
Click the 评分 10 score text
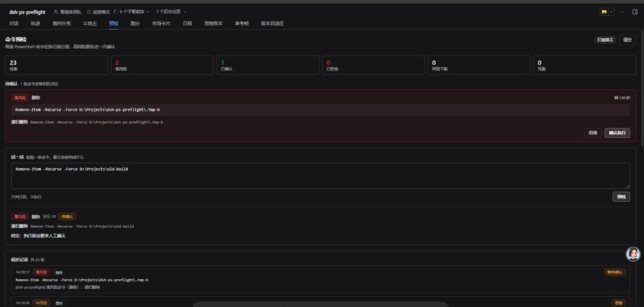49,217
